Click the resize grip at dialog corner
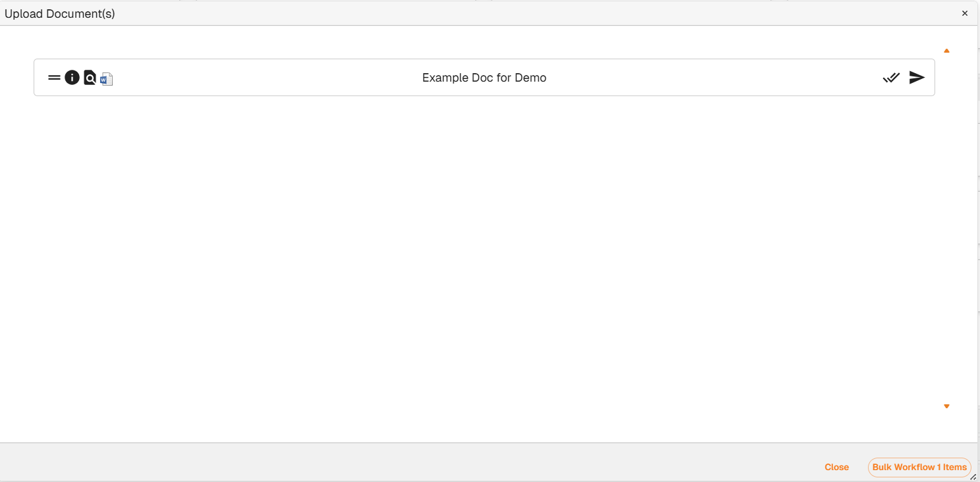Screen dimensions: 980x482 973,477
